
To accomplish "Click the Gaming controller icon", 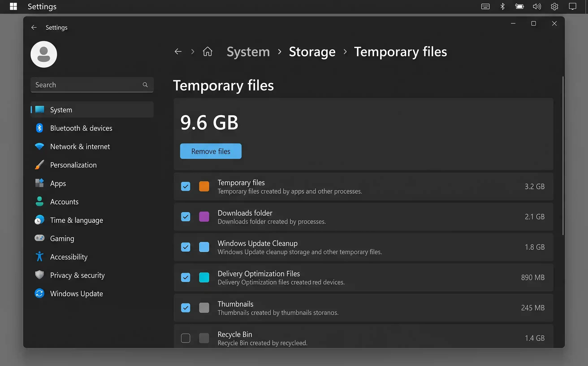I will point(39,238).
